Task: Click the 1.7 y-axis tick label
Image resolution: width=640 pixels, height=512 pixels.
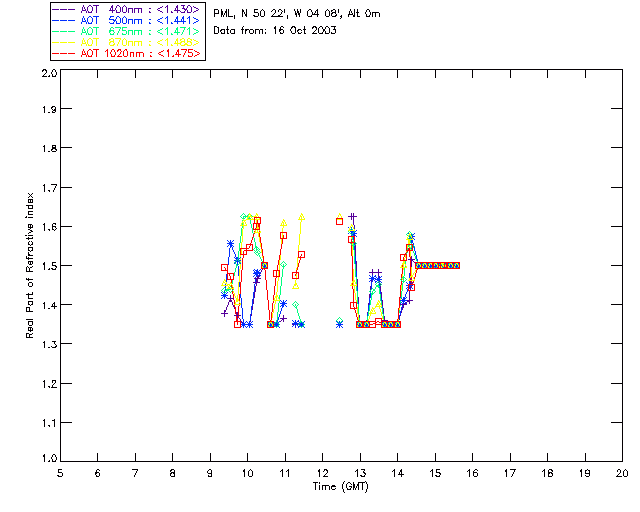Action: click(49, 187)
